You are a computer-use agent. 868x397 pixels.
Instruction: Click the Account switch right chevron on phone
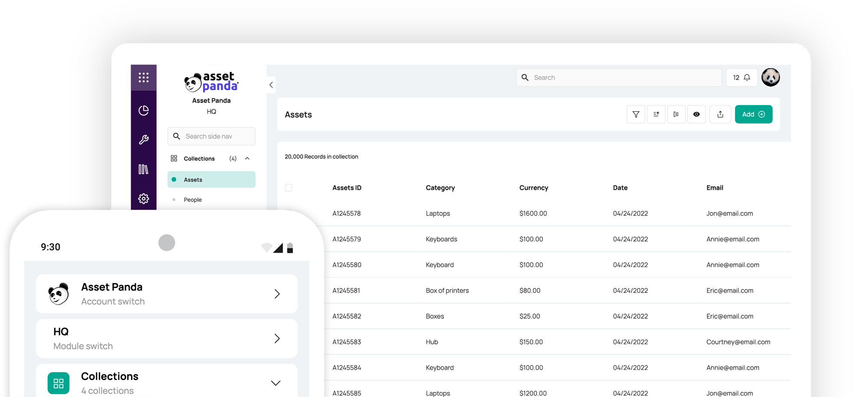click(277, 294)
